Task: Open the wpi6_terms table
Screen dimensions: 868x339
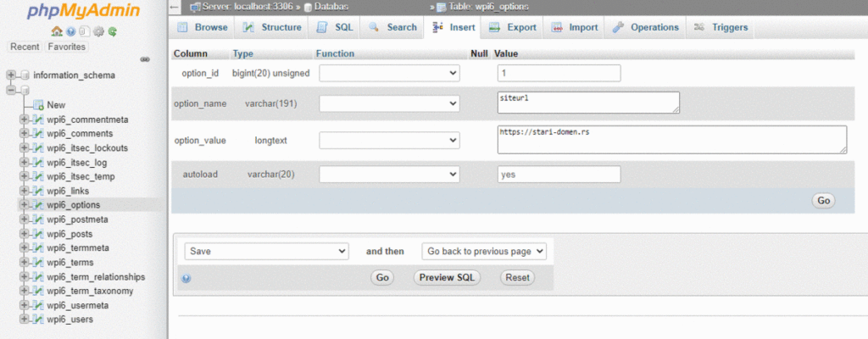Action: tap(70, 262)
